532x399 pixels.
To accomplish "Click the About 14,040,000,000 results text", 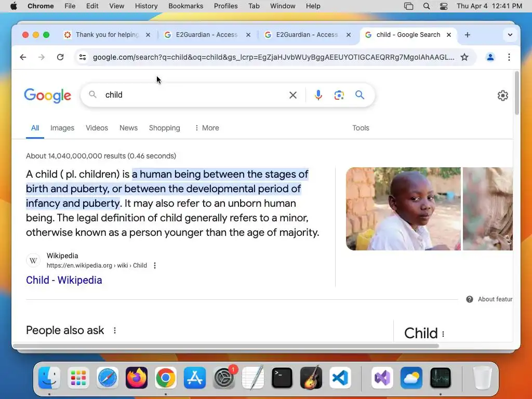I will [101, 156].
